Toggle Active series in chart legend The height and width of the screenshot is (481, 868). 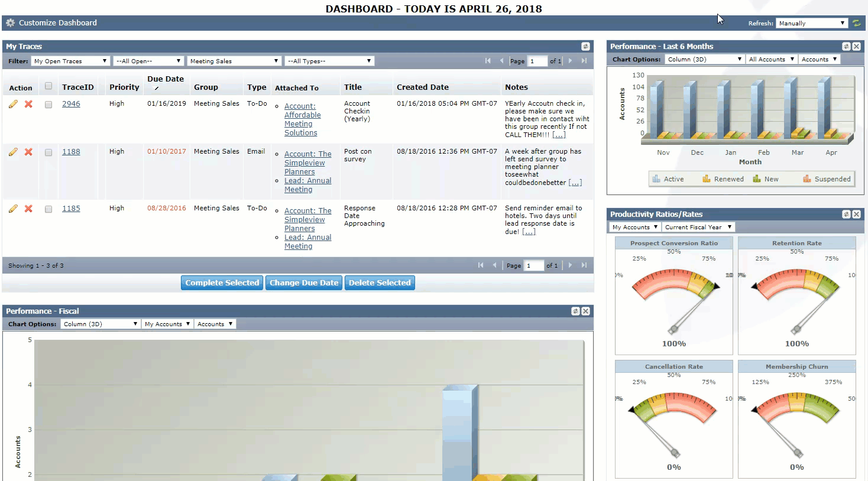pos(668,179)
